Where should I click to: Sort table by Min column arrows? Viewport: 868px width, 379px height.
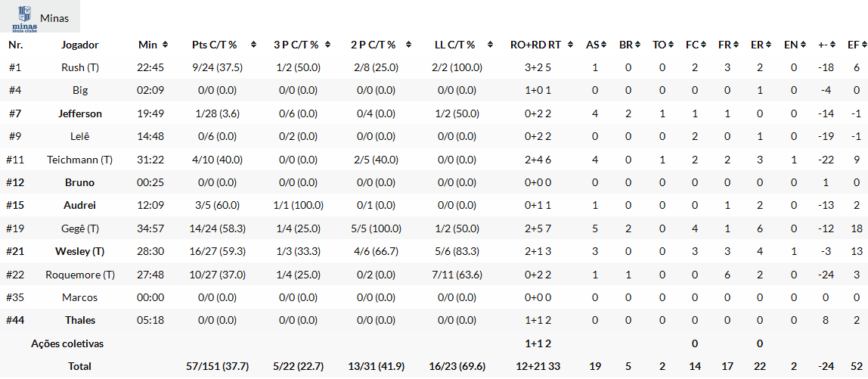165,45
